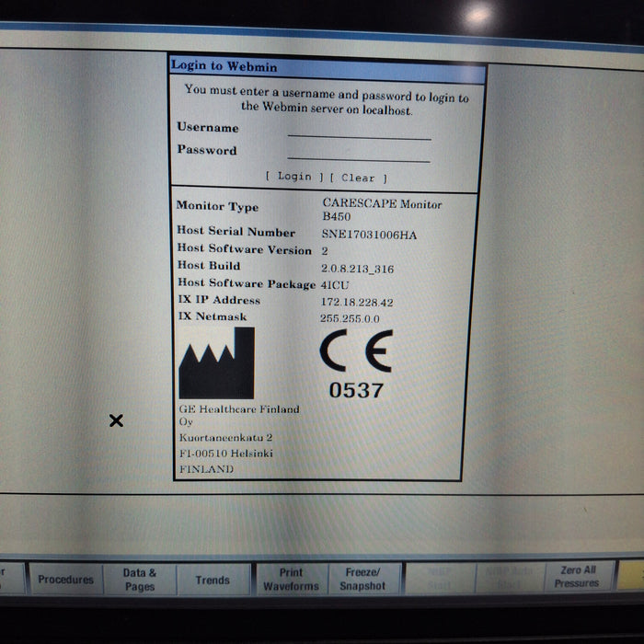The height and width of the screenshot is (644, 644).
Task: Click the 'IX Netmask' label
Action: [x=213, y=316]
